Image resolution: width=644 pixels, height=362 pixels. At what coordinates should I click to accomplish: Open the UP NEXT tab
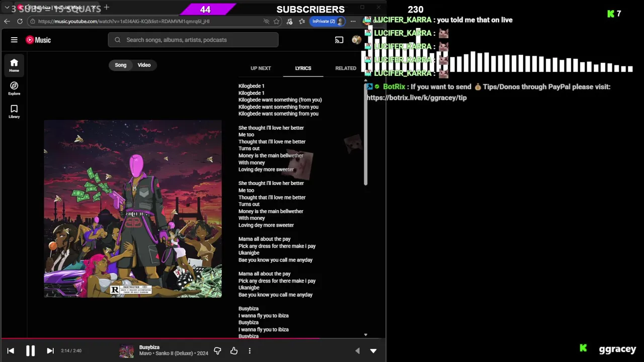click(261, 68)
